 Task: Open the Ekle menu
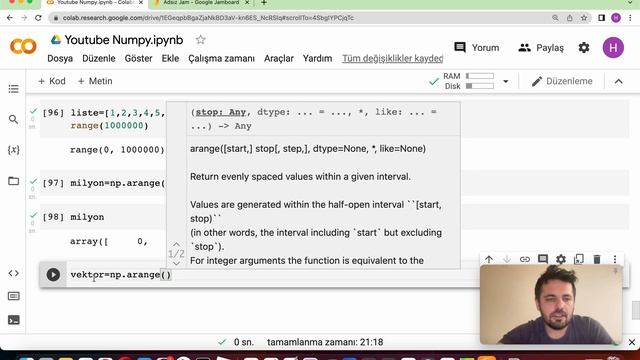coord(170,58)
